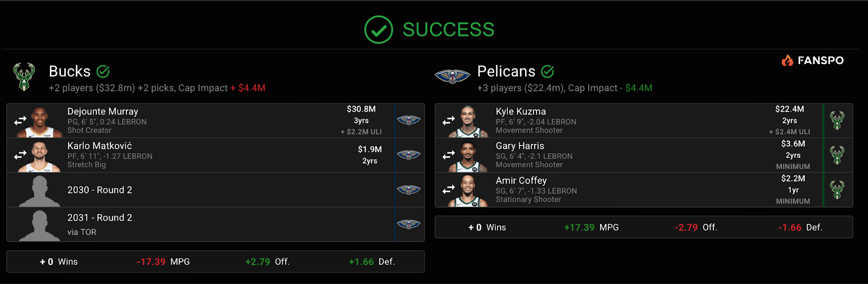Click the swap arrows beside Dejounte Murray
Viewport: 868px width, 284px height.
[20, 121]
